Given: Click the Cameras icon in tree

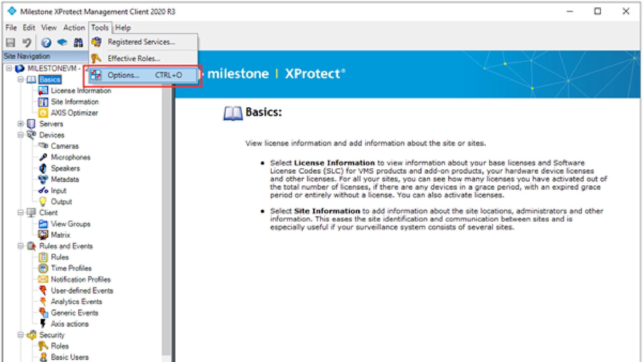Looking at the screenshot, I should coord(43,146).
